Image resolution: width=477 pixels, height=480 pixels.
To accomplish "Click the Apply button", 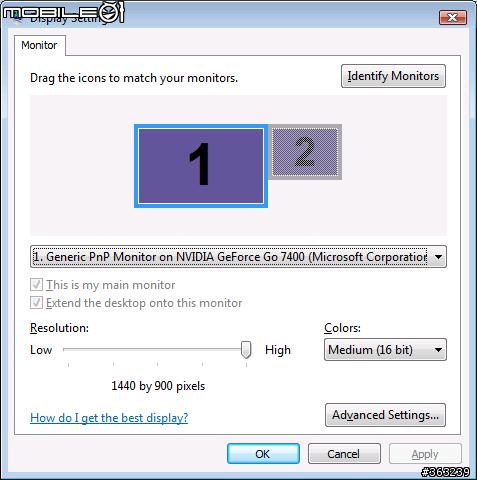I will pos(425,454).
